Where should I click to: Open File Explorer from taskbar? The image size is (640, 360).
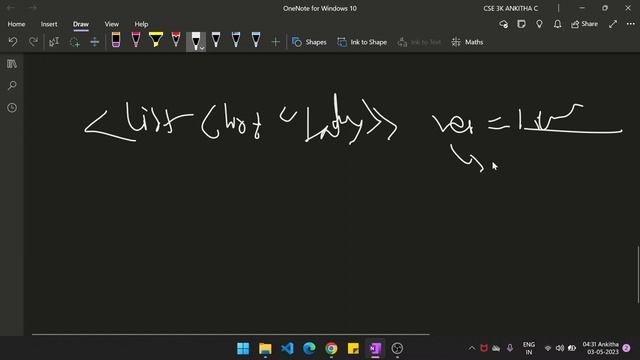(x=265, y=348)
